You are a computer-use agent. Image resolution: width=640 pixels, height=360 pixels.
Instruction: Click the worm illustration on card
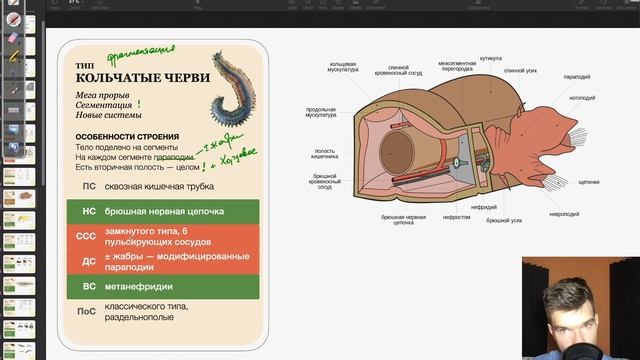234,88
